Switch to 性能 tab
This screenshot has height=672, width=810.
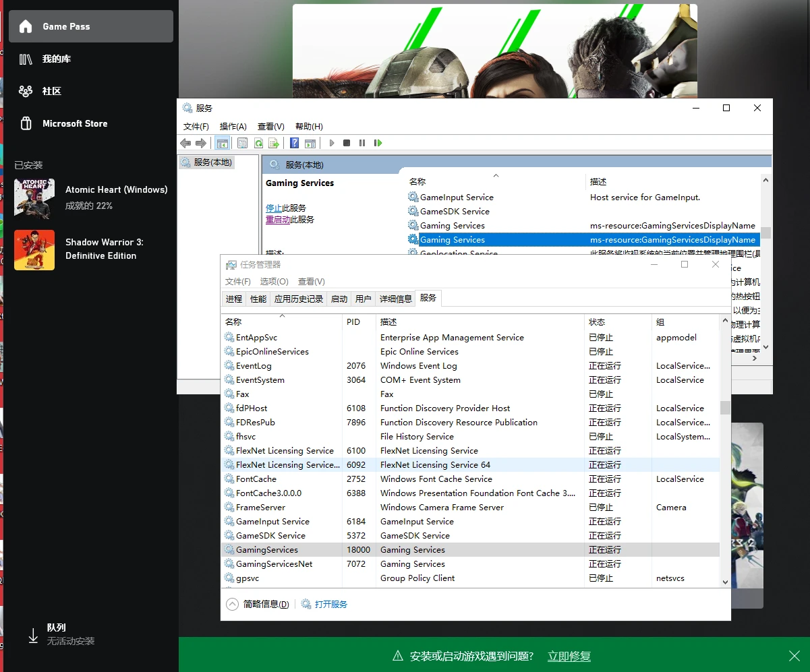pyautogui.click(x=258, y=299)
